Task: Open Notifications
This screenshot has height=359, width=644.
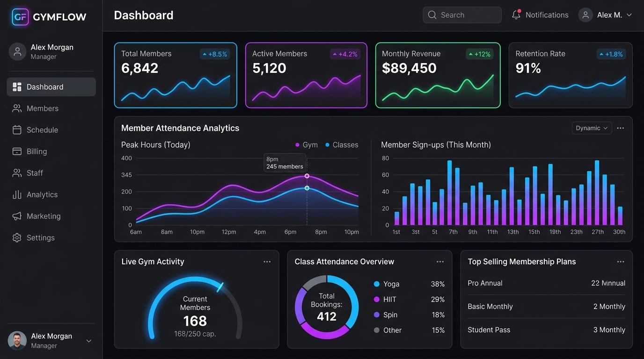Action: 540,15
